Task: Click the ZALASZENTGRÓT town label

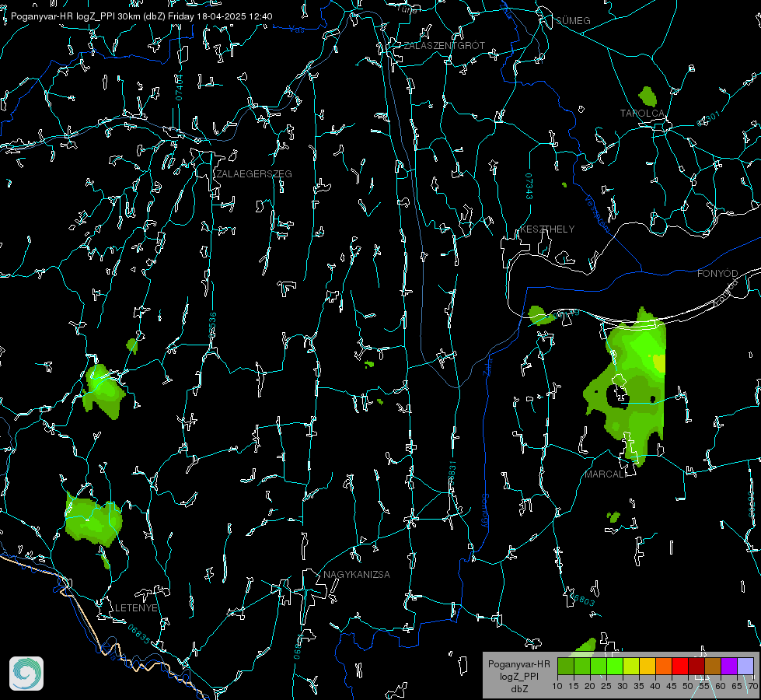Action: [x=445, y=46]
